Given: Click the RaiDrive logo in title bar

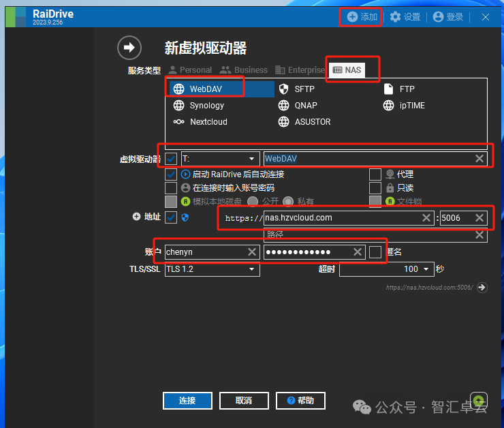Looking at the screenshot, I should tap(16, 17).
